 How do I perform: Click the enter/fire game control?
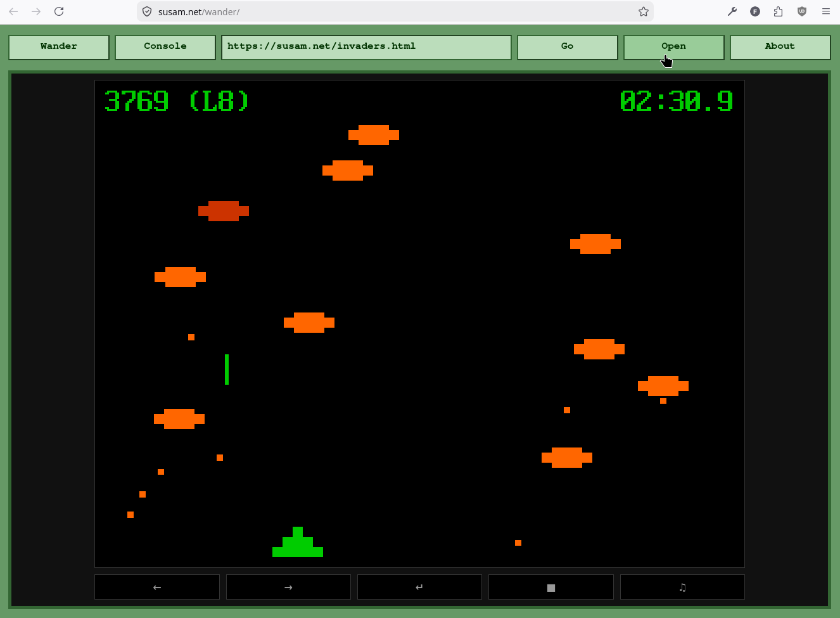[419, 587]
